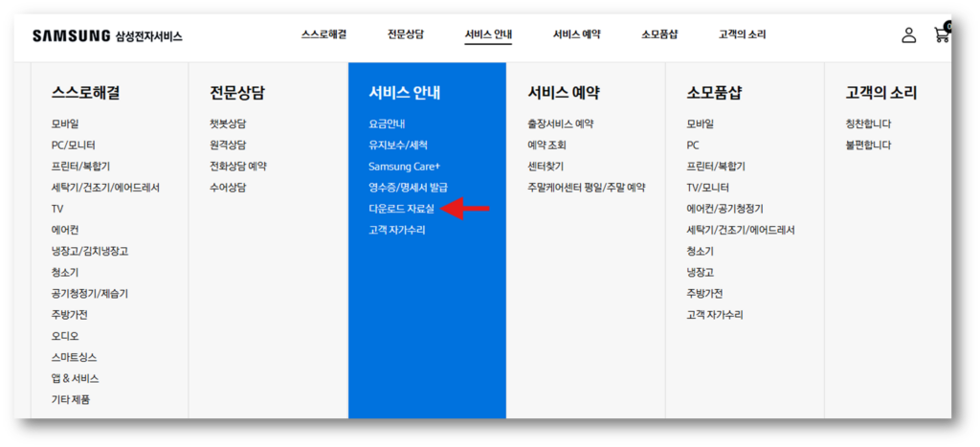
Task: Open 냉장고 under the 소모품샵 column
Action: (700, 273)
